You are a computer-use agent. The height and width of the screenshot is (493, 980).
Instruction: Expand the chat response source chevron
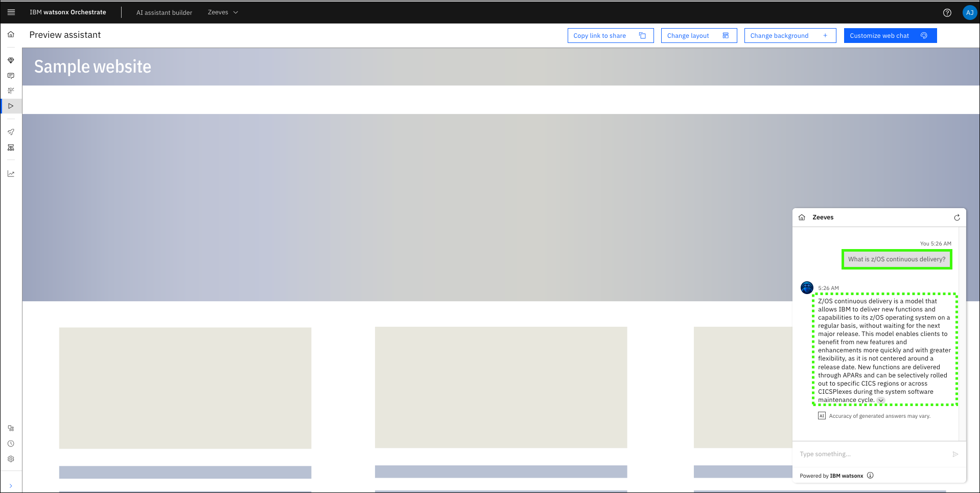pos(881,400)
